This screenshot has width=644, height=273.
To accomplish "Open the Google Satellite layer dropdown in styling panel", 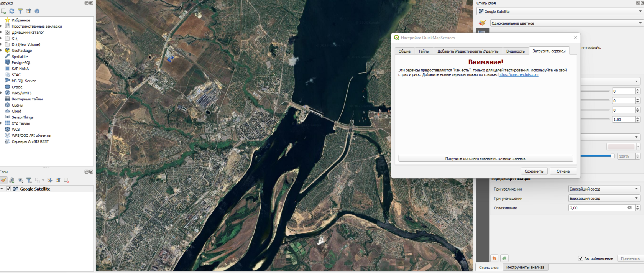I will [560, 12].
